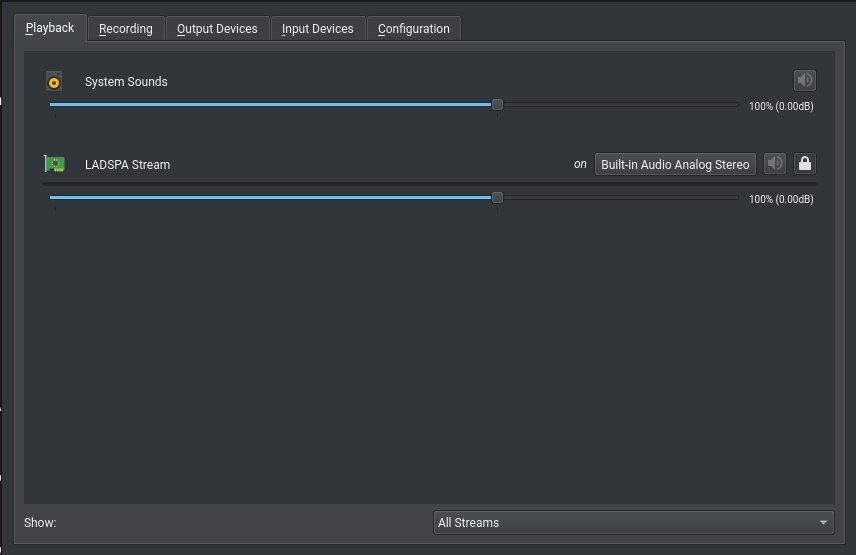Image resolution: width=856 pixels, height=555 pixels.
Task: Open the Built-in Audio Analog Stereo selector
Action: (x=675, y=164)
